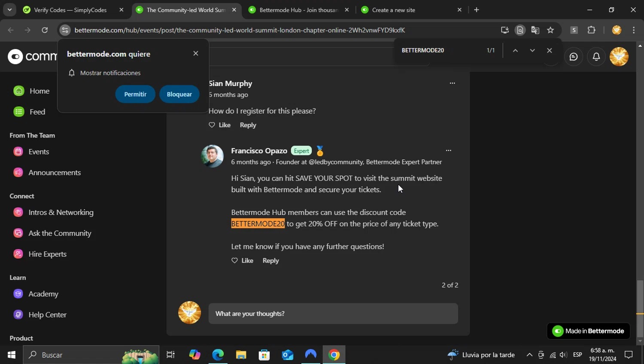The height and width of the screenshot is (364, 644).
Task: Open Ask the Community space
Action: coord(52,233)
